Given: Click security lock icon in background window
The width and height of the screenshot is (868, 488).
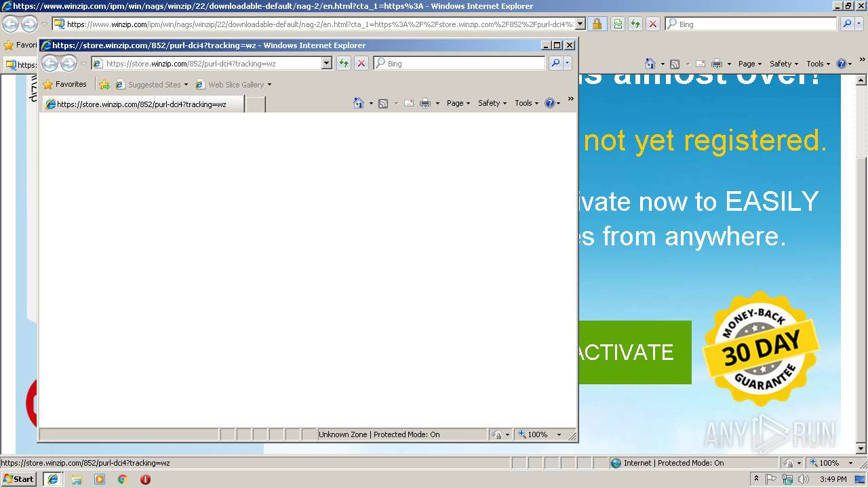Looking at the screenshot, I should tap(597, 24).
